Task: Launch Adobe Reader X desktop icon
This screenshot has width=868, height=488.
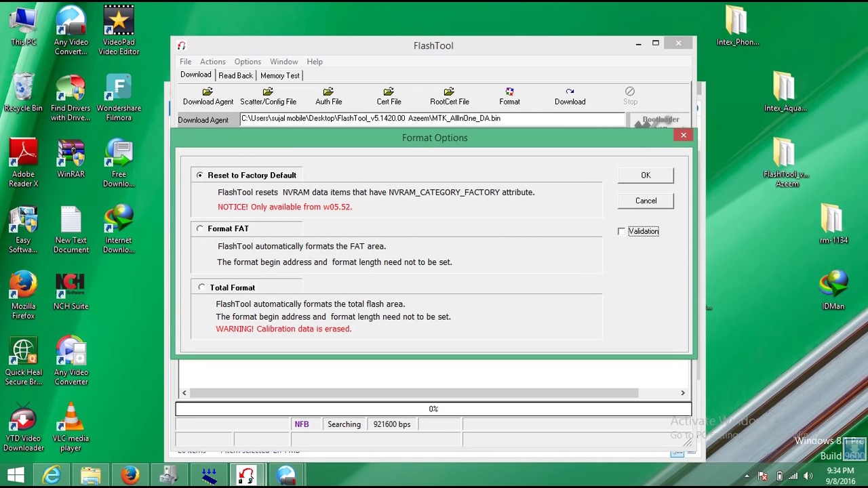Action: click(23, 163)
